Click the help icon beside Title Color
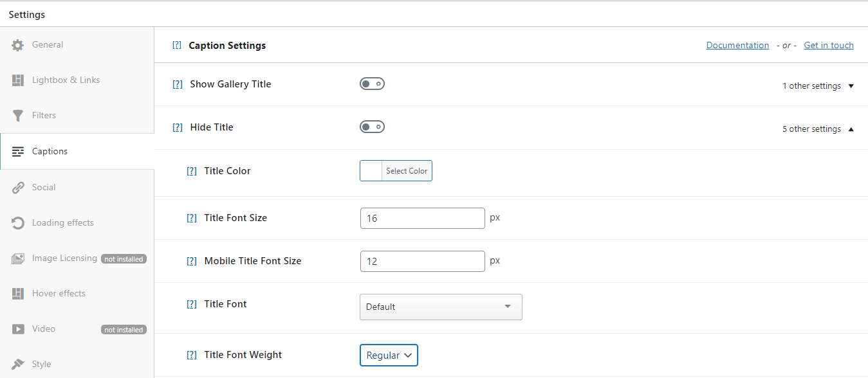The width and height of the screenshot is (868, 378). tap(191, 171)
